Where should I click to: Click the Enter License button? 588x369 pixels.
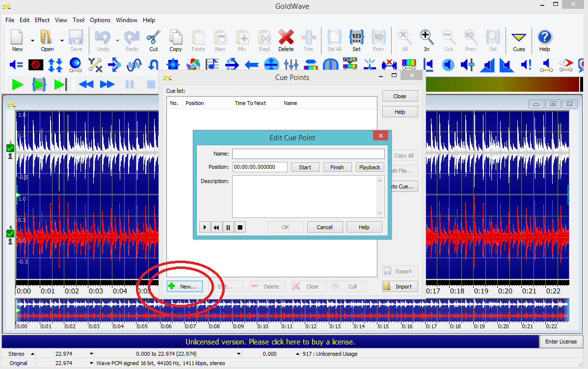pos(561,342)
